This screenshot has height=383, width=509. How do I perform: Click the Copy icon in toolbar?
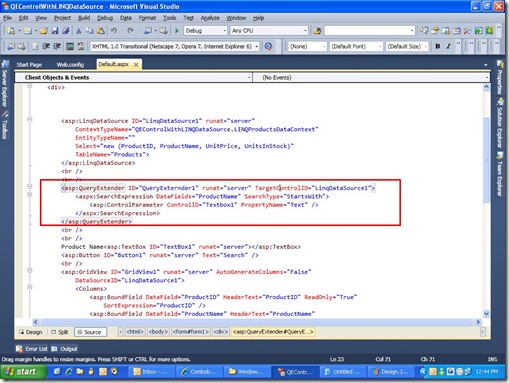coord(89,31)
